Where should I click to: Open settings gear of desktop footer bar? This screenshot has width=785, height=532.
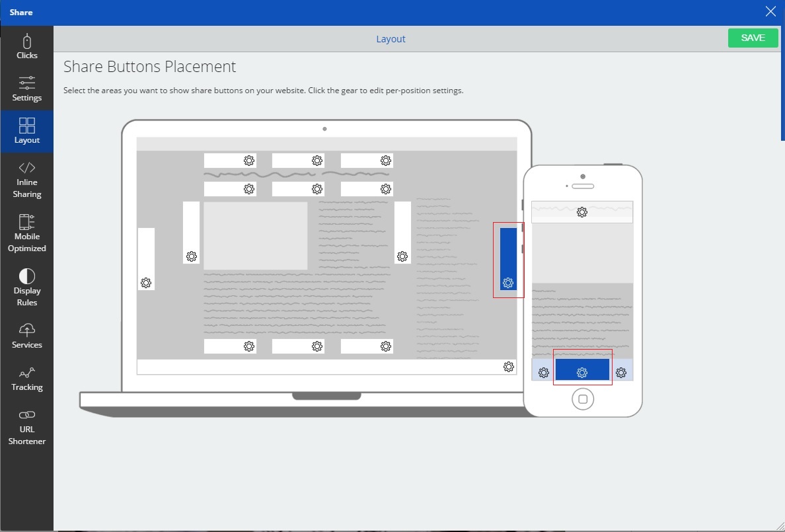coord(508,367)
